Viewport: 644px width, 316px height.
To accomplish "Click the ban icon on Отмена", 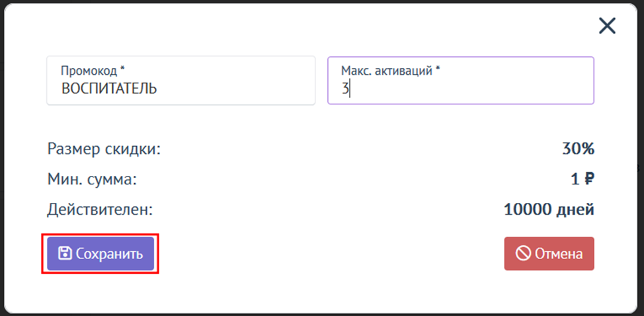I will 523,254.
